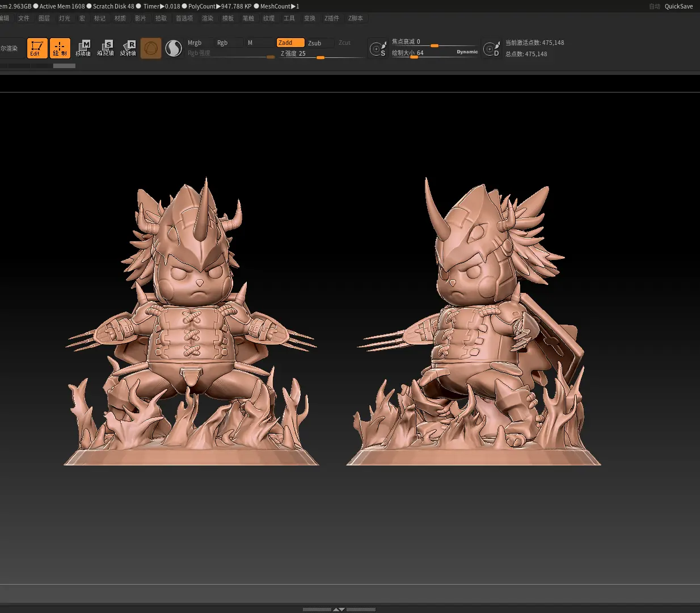The height and width of the screenshot is (613, 700).
Task: Click the 总点数 475,148 text
Action: tap(526, 54)
